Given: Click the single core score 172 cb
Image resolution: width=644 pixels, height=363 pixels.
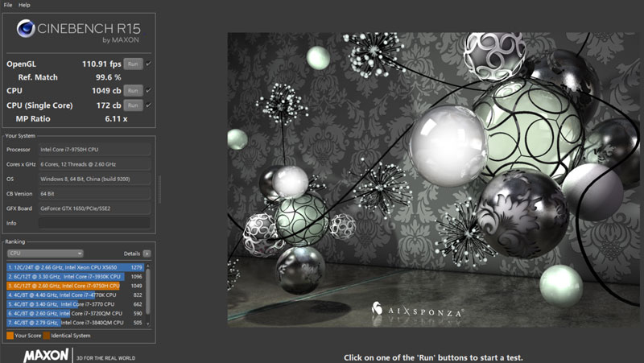Looking at the screenshot, I should tap(109, 105).
